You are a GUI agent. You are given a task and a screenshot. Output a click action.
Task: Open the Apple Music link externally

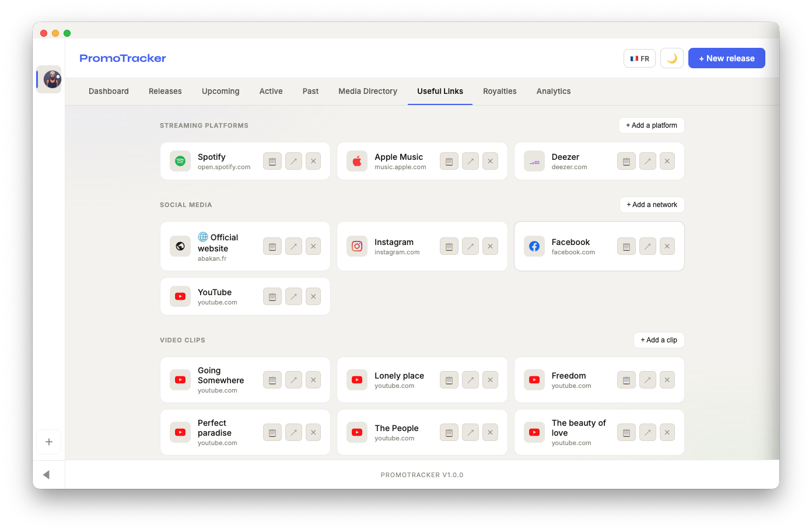coord(470,162)
